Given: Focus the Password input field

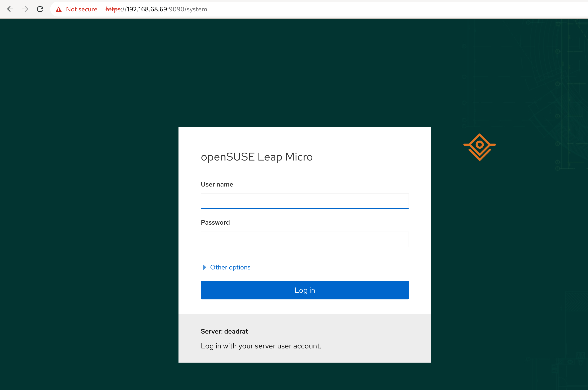Looking at the screenshot, I should click(305, 239).
